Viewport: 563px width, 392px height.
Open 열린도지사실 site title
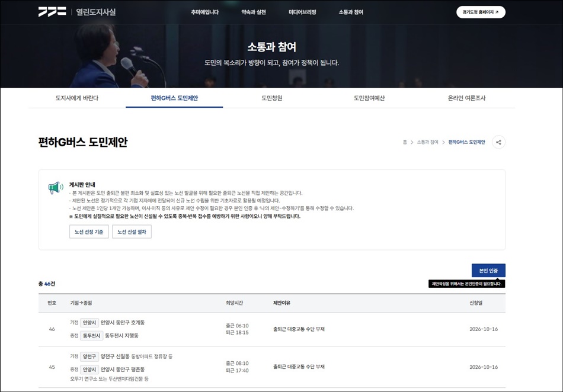tap(96, 12)
